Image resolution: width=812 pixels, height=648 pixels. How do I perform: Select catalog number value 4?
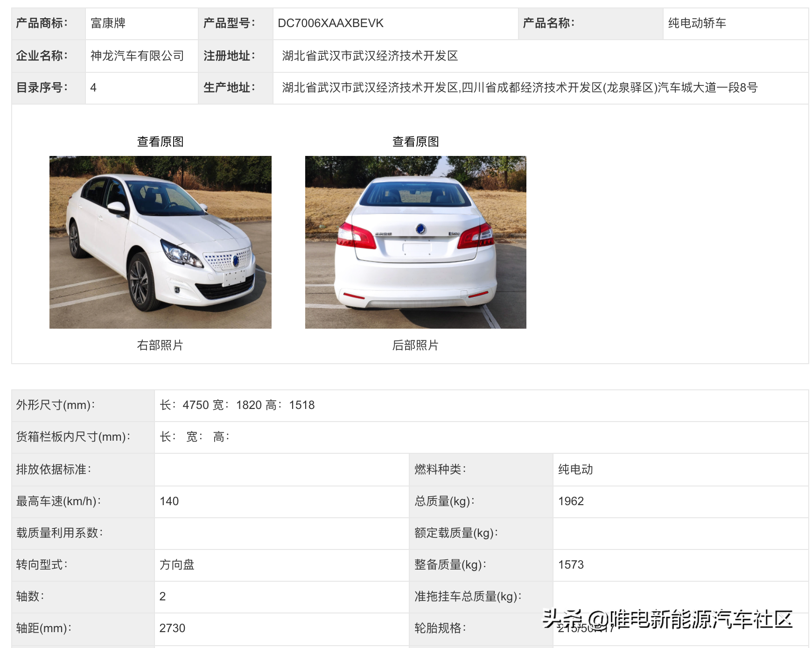coord(93,87)
